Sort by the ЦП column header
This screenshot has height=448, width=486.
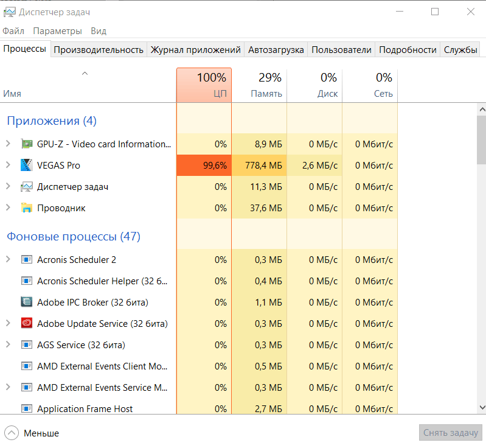(204, 85)
